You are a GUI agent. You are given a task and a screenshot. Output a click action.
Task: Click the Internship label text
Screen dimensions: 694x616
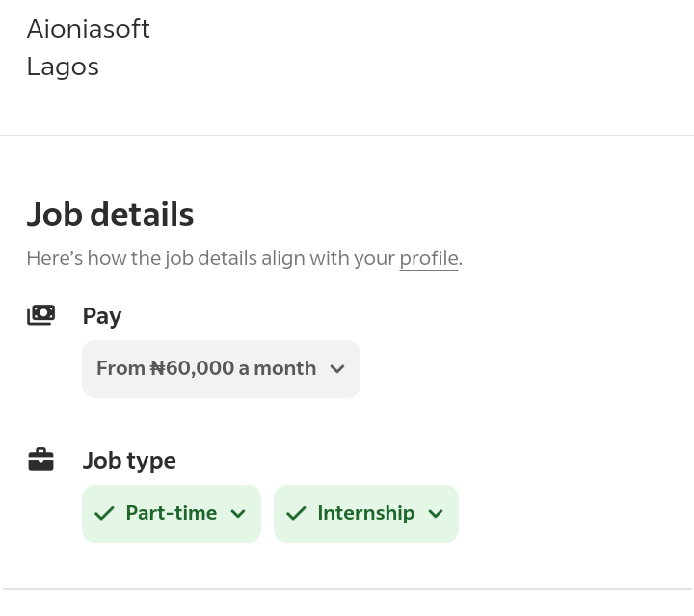coord(366,513)
